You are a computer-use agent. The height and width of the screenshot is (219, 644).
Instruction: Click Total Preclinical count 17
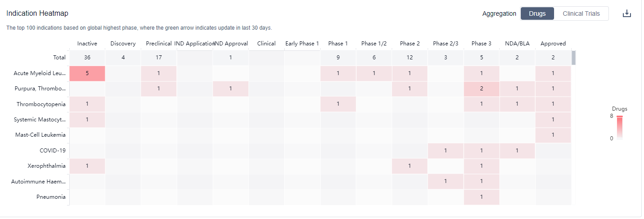tap(158, 58)
